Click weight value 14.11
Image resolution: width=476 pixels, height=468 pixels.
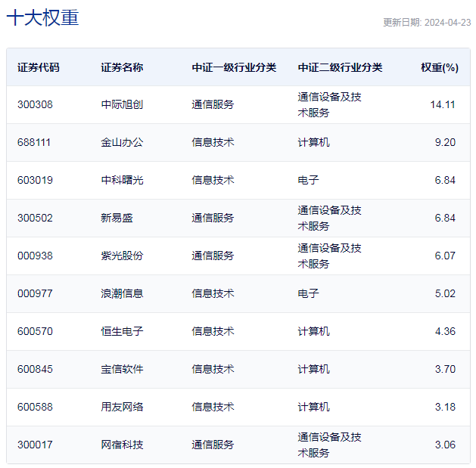(x=443, y=104)
